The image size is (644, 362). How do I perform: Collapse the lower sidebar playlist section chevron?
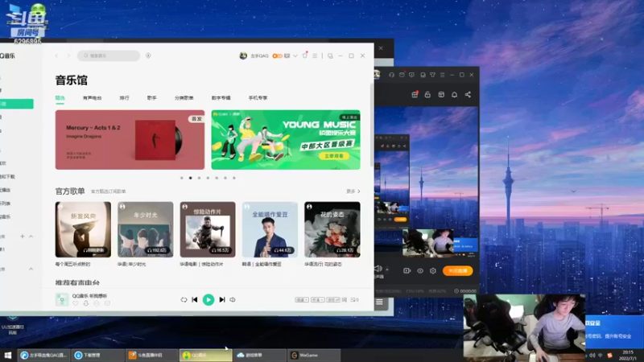(x=31, y=269)
